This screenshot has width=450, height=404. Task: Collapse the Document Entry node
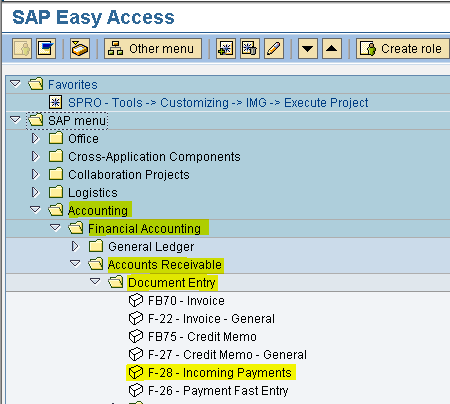pos(95,282)
